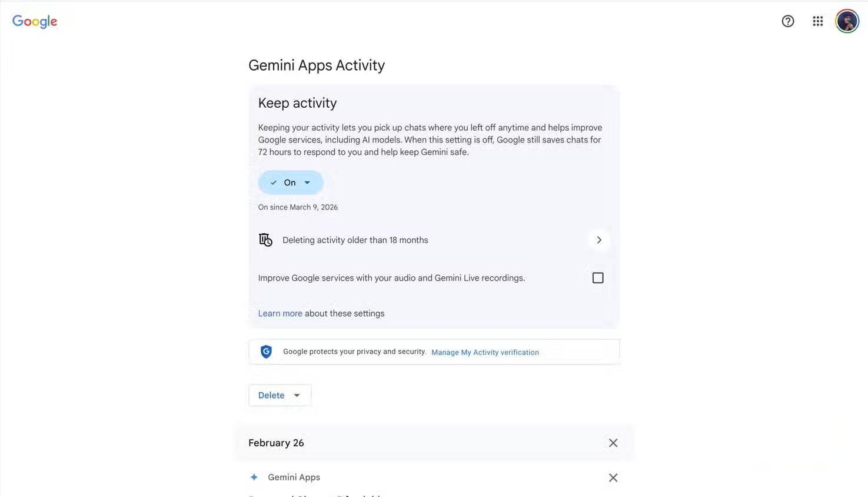Click the Google privacy shield icon
This screenshot has width=868, height=497.
click(266, 352)
